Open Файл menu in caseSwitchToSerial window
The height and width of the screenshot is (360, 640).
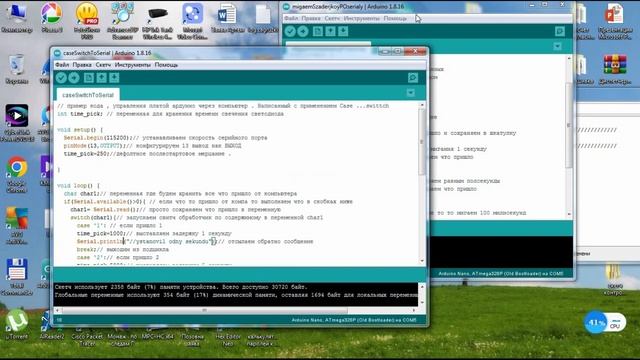(62, 65)
